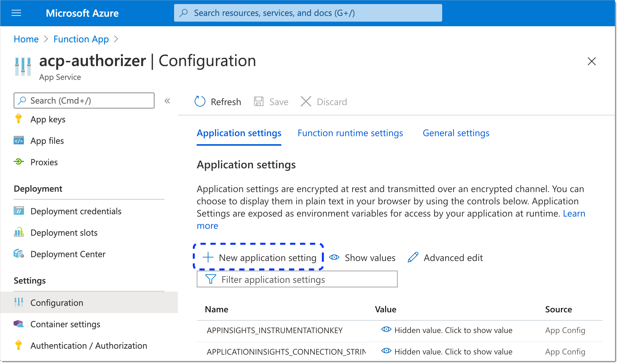Focus the global resource search box
Image resolution: width=618 pixels, height=364 pixels.
tap(308, 13)
